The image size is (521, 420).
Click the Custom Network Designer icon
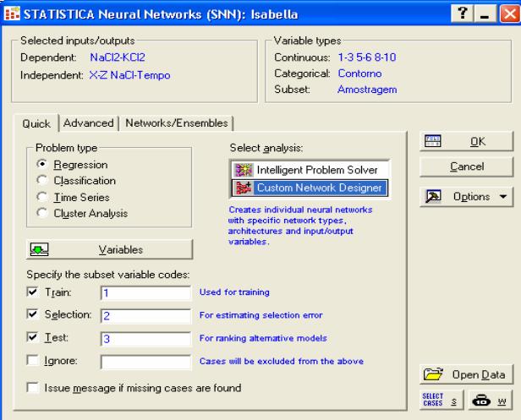(x=244, y=188)
